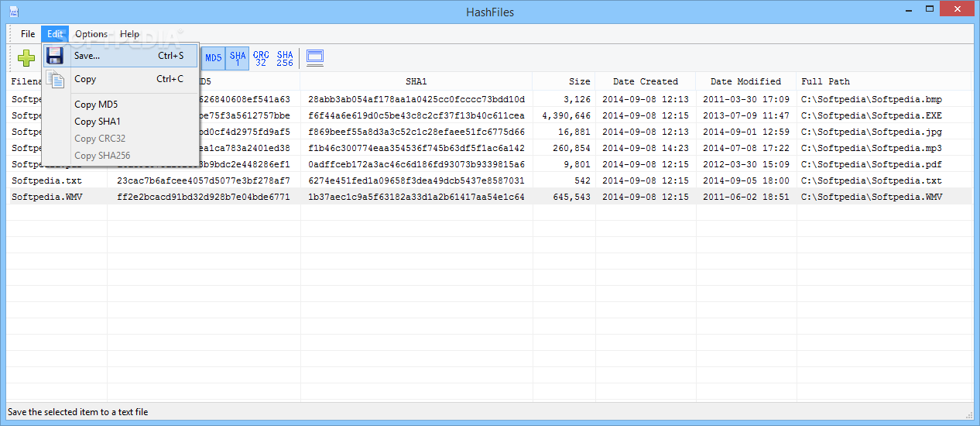Click SHA1 value starting 28abb3ab054af178
Screen dimensions: 980x426
tap(416, 99)
